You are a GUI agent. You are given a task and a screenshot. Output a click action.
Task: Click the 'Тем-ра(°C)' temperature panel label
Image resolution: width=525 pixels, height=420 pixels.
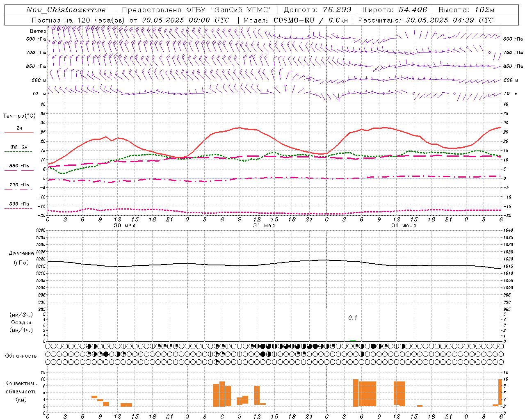click(x=19, y=116)
